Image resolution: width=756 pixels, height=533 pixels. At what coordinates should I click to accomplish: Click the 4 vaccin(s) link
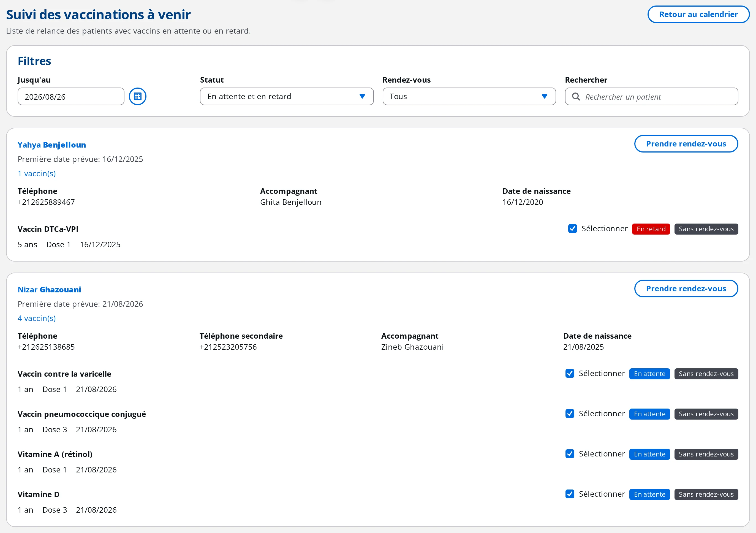click(x=37, y=318)
